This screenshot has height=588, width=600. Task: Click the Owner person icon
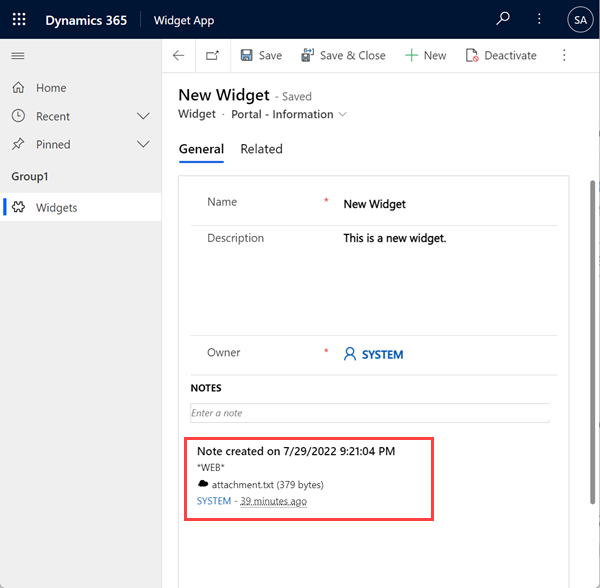[350, 354]
